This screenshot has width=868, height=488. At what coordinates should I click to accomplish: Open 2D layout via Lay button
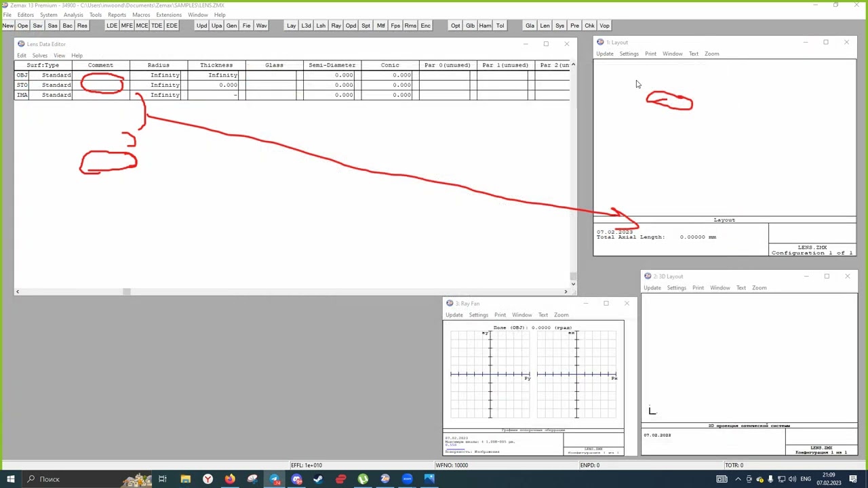[292, 26]
